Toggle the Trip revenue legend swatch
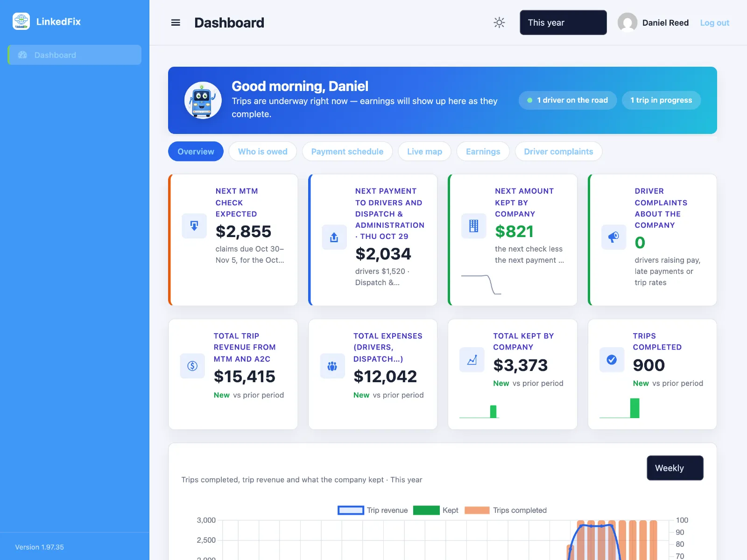 coord(351,511)
